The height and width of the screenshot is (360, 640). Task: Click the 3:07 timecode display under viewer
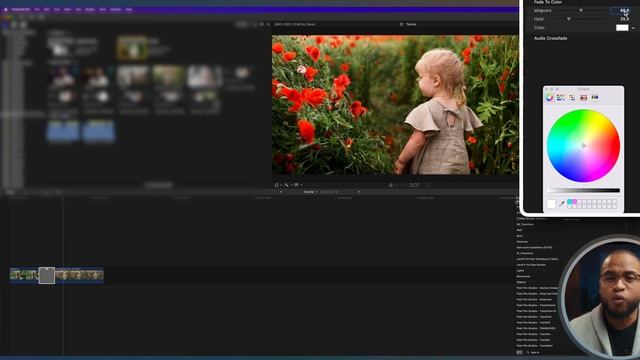pos(414,185)
